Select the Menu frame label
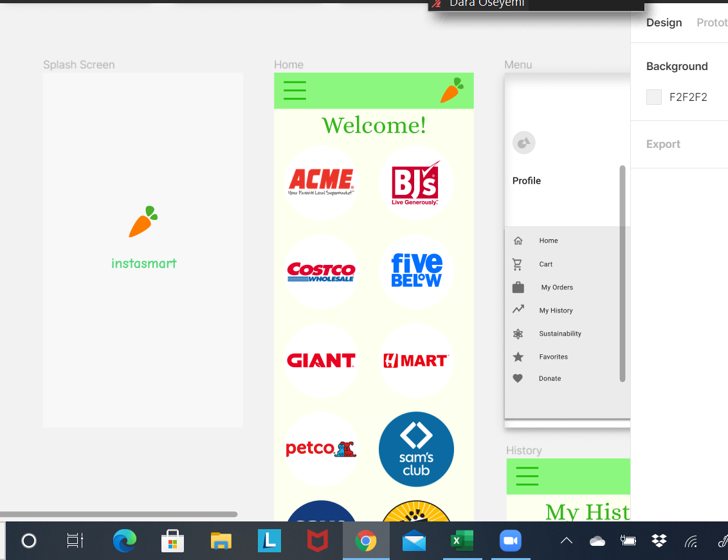The image size is (728, 560). pos(518,64)
